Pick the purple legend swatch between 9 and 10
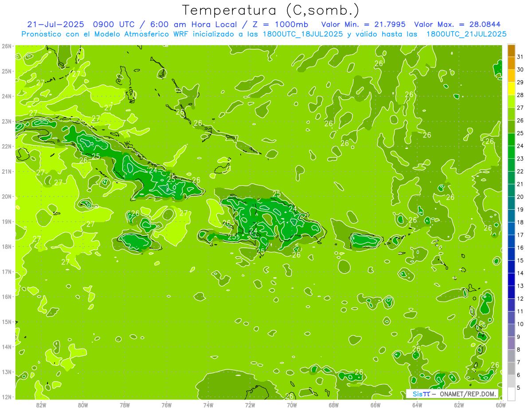This screenshot has height=411, width=532. 511,330
